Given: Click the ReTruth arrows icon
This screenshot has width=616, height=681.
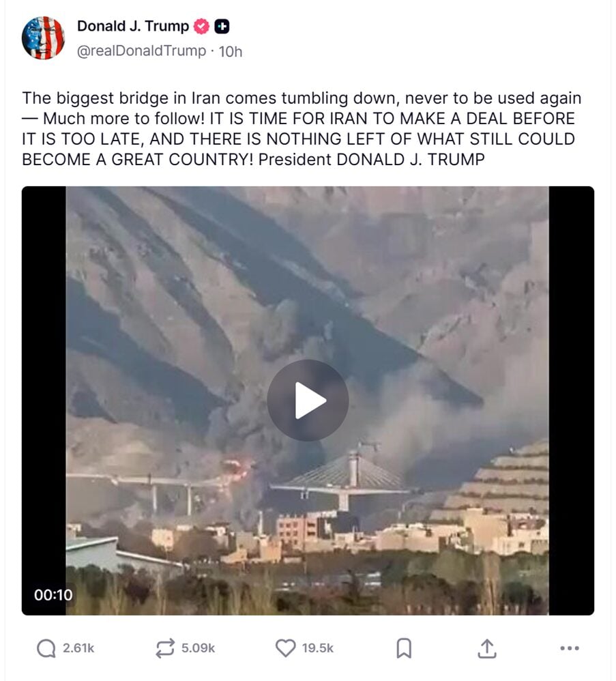Looking at the screenshot, I should click(x=165, y=648).
